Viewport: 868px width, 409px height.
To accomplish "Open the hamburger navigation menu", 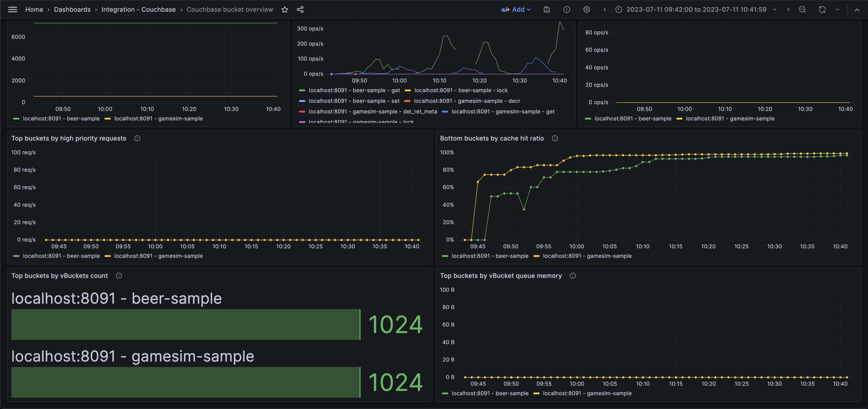I will 12,9.
